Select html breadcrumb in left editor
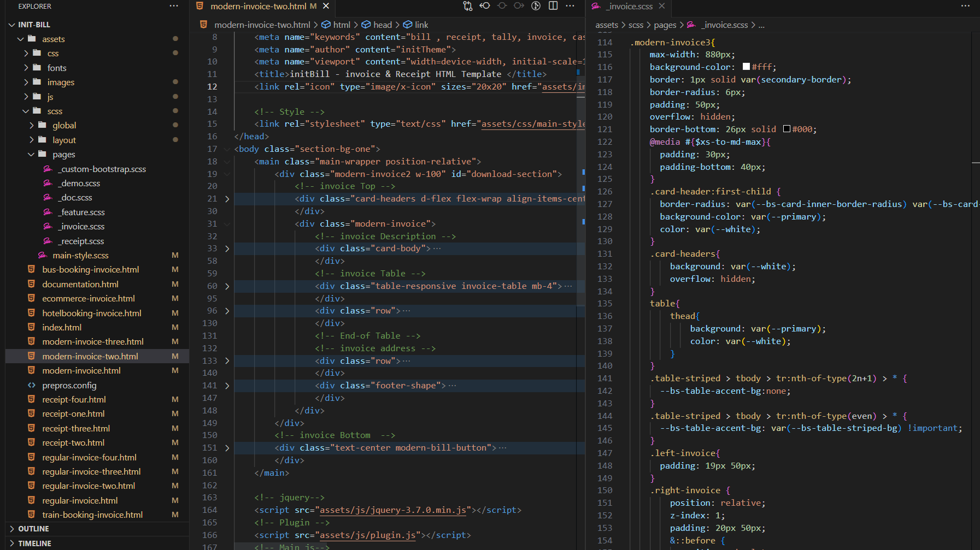Viewport: 980px width, 550px height. click(342, 25)
